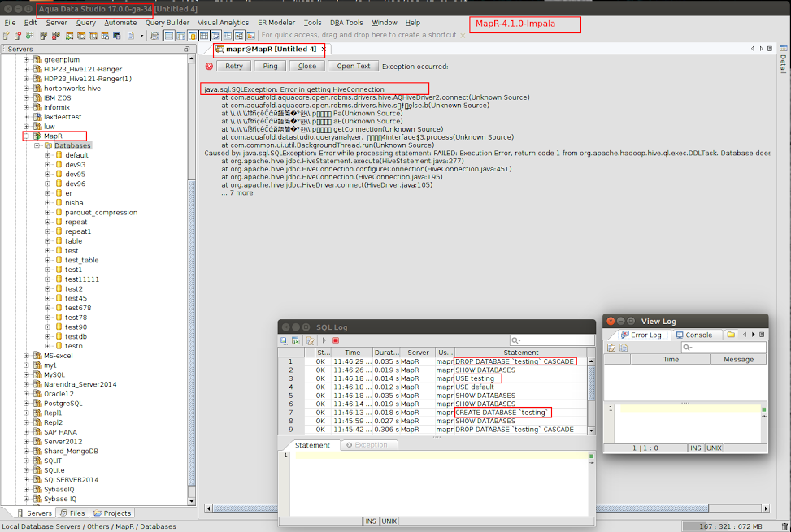Close the mapr@MapR Untitled 4 tab
The width and height of the screenshot is (791, 532).
324,49
